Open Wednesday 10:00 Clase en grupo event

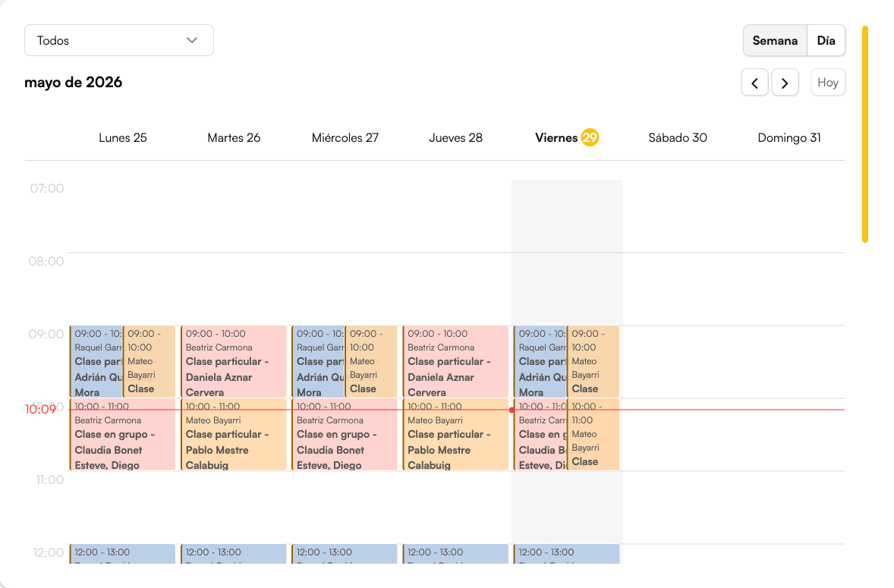[x=345, y=435]
